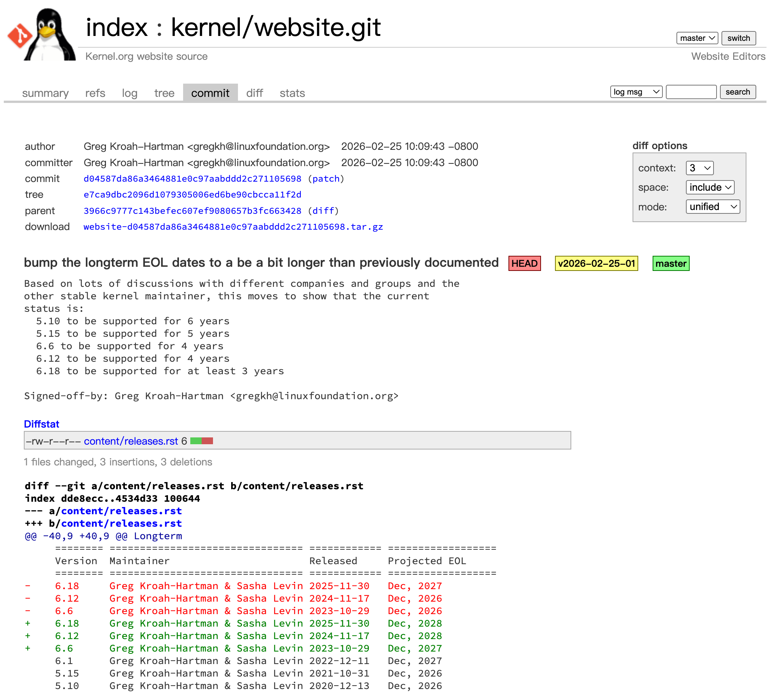
Task: Open content/releases.rst in the diffstat
Action: coord(131,441)
